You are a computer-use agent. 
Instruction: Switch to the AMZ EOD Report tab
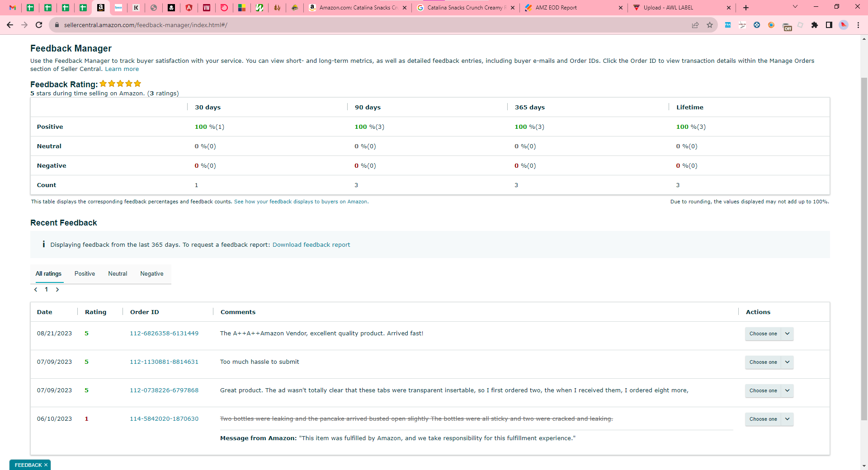(x=574, y=8)
